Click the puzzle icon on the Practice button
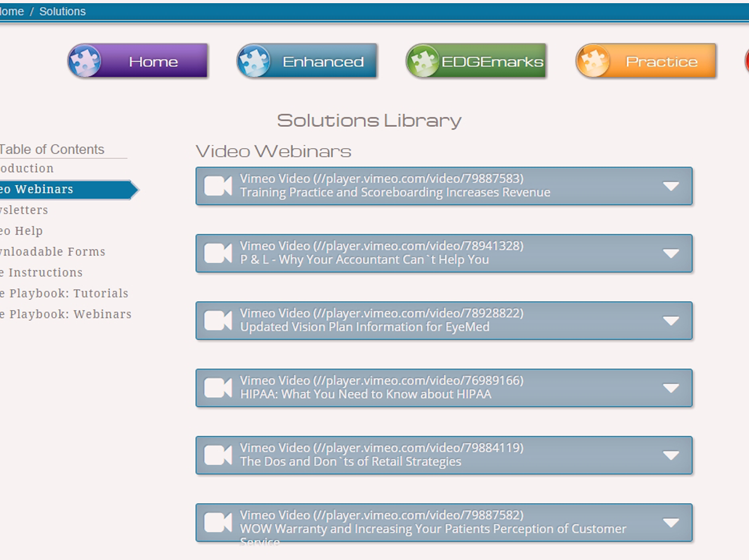Image resolution: width=749 pixels, height=560 pixels. (x=593, y=61)
